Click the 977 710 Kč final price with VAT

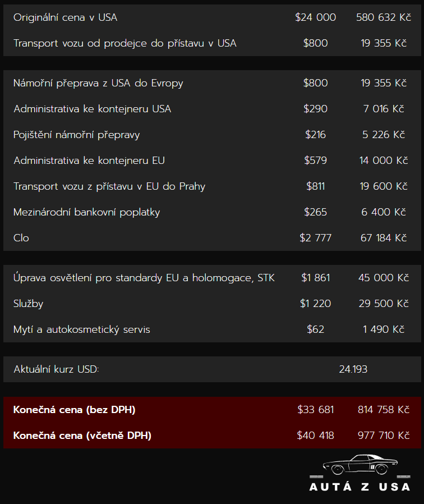pyautogui.click(x=384, y=436)
